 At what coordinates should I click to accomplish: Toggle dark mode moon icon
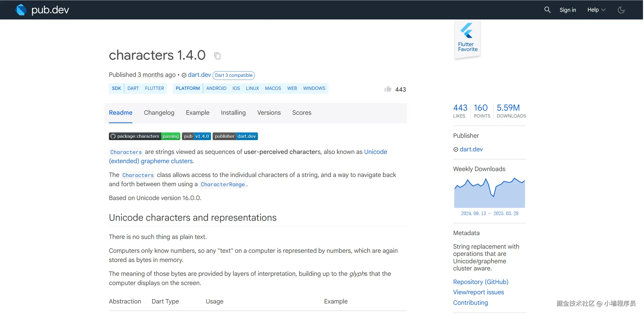pyautogui.click(x=621, y=10)
